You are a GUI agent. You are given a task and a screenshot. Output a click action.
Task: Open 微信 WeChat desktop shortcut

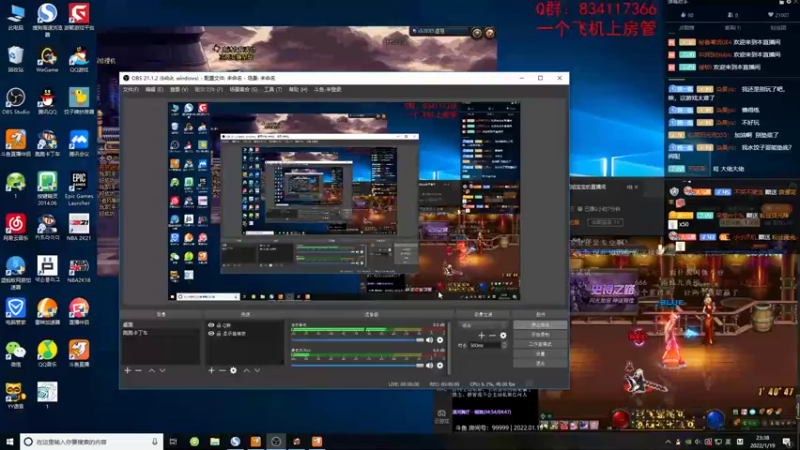pos(15,353)
